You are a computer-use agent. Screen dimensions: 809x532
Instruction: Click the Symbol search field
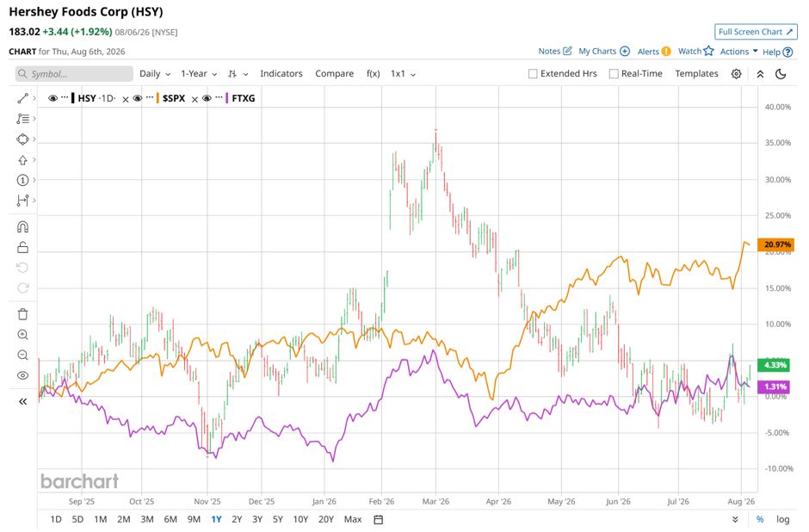pos(74,74)
